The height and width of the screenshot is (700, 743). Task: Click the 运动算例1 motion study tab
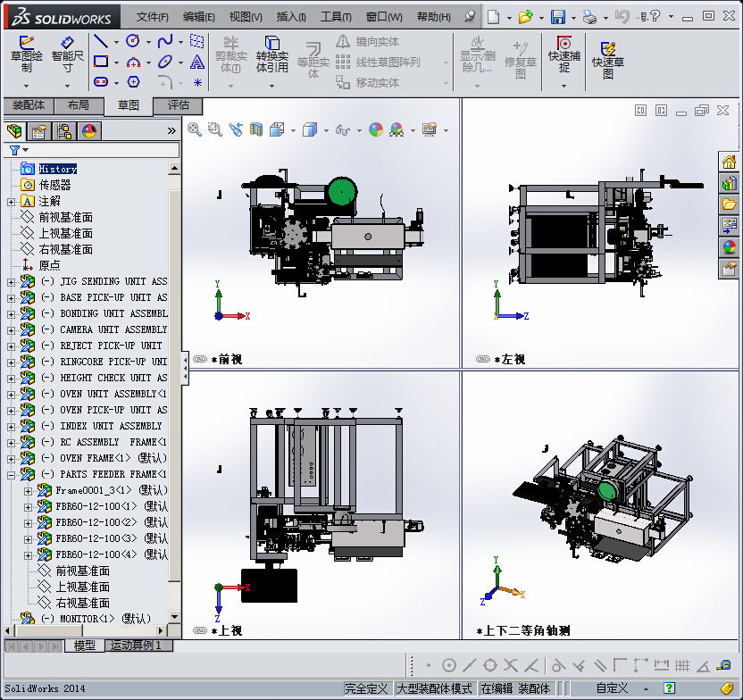click(x=135, y=646)
